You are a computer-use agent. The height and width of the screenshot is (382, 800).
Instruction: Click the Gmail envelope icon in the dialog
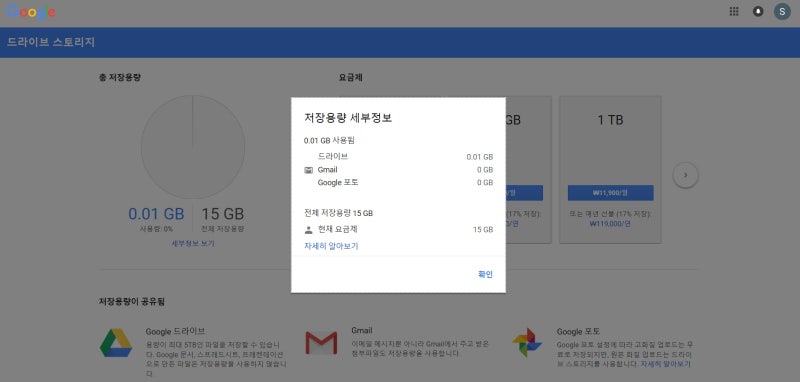(x=308, y=170)
